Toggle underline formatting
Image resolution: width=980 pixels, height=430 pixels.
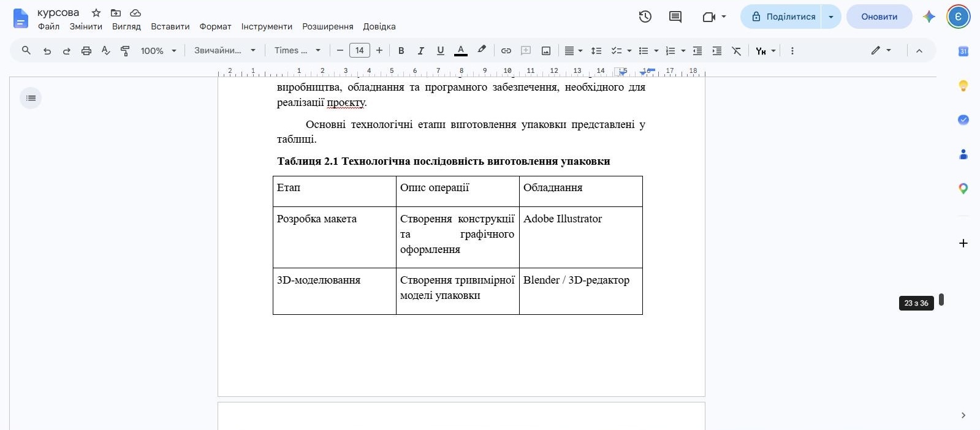[x=441, y=51]
